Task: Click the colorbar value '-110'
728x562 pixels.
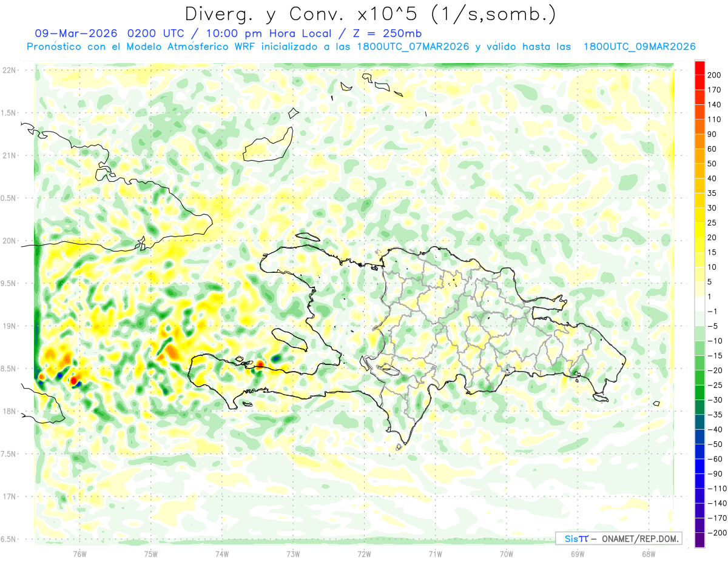Action: 716,489
